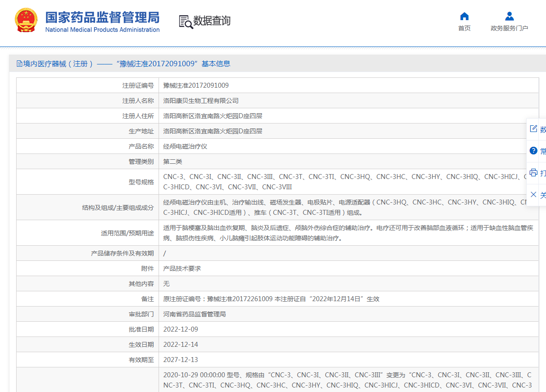Select the address in the 注册人住所 row
The width and height of the screenshot is (546, 392).
212,116
